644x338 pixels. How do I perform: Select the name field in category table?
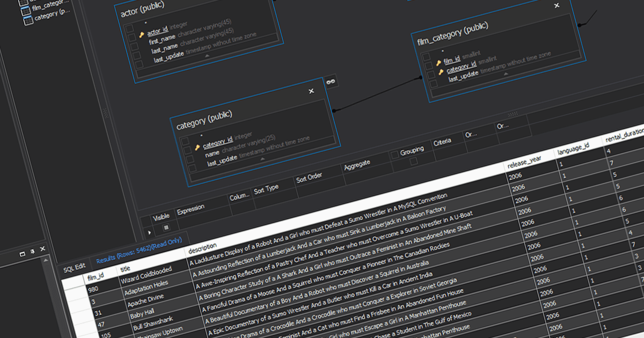click(x=212, y=153)
